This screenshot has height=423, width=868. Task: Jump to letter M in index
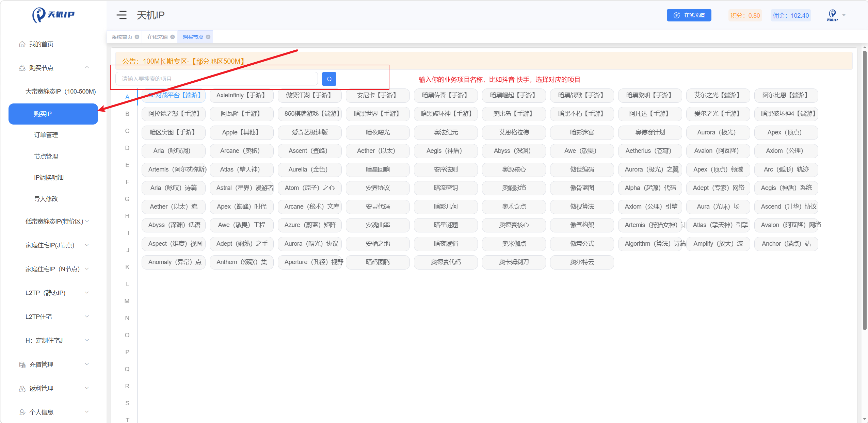(x=127, y=301)
